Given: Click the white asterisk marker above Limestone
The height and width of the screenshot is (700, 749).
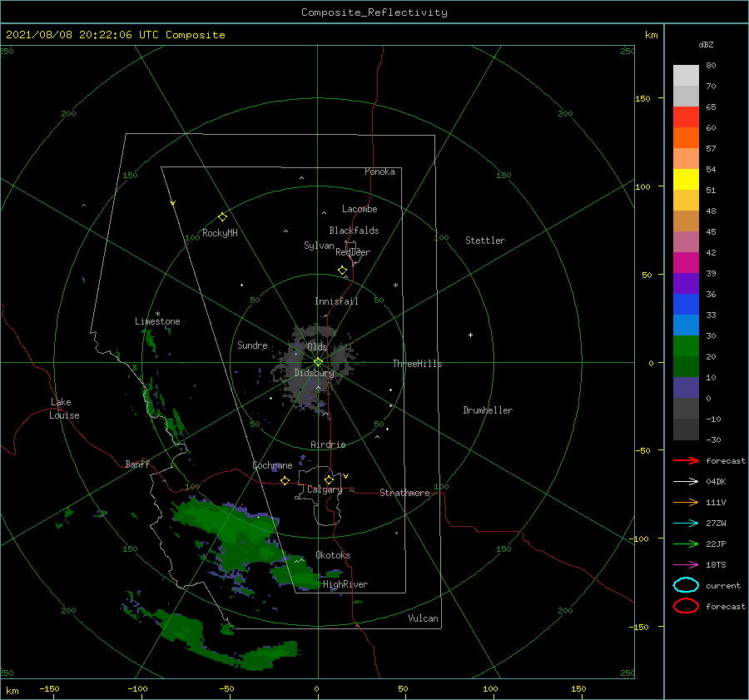Looking at the screenshot, I should click(x=157, y=314).
